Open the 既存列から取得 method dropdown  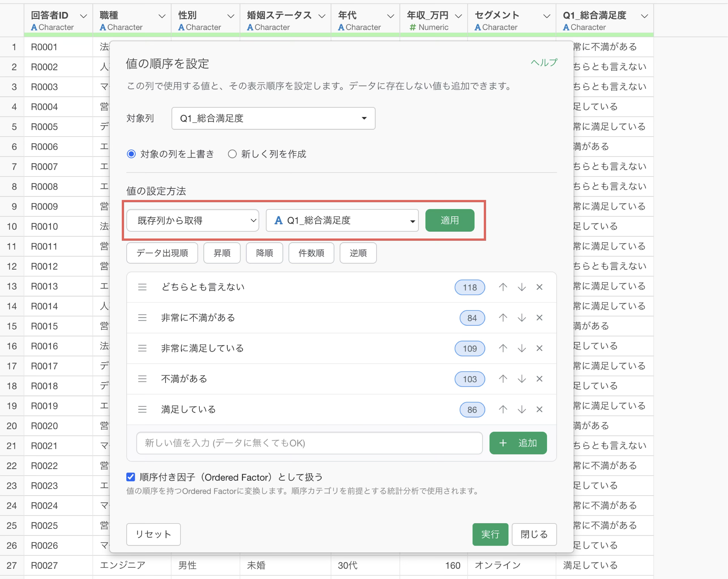(x=193, y=220)
